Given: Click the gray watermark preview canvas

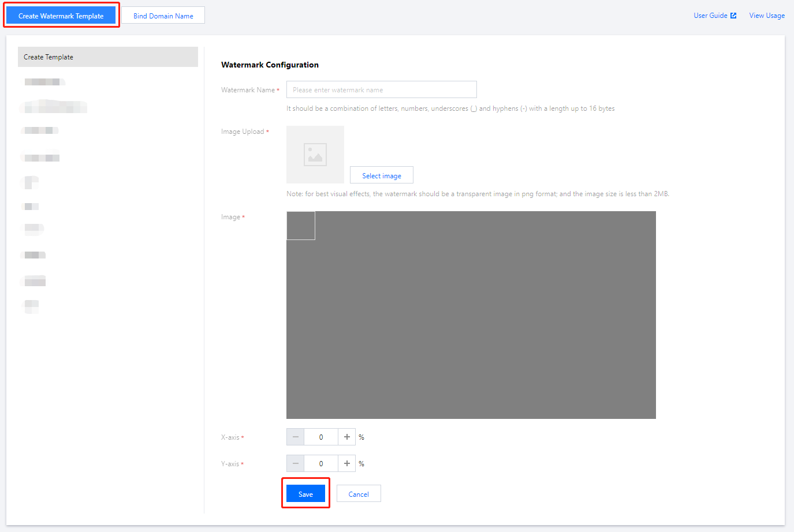Looking at the screenshot, I should (471, 315).
